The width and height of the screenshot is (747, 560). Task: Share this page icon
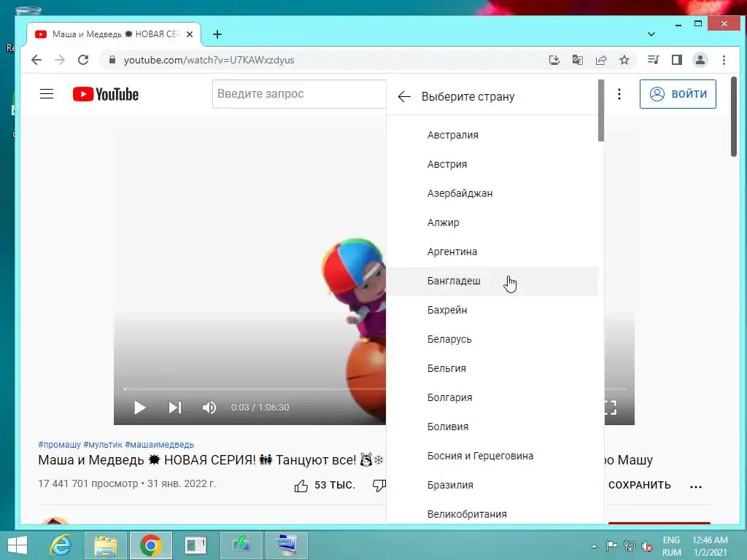[601, 60]
